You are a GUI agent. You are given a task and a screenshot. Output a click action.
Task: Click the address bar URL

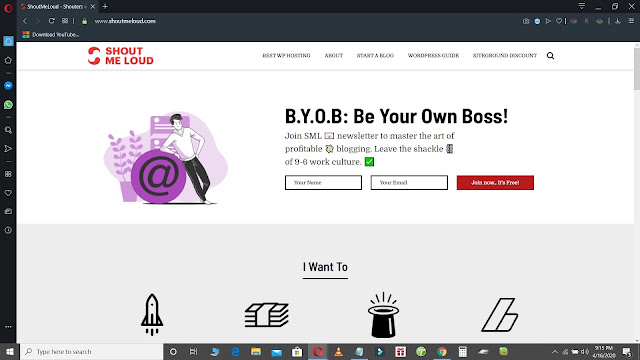pyautogui.click(x=125, y=21)
